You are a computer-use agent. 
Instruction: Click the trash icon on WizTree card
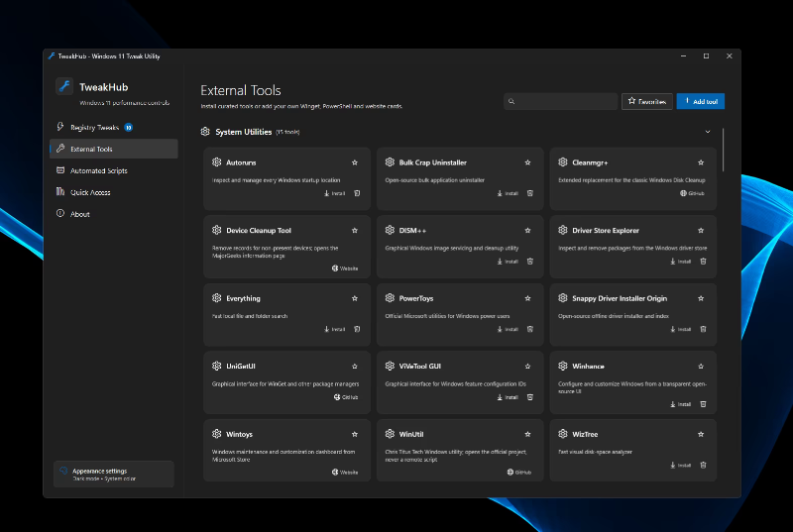point(703,466)
